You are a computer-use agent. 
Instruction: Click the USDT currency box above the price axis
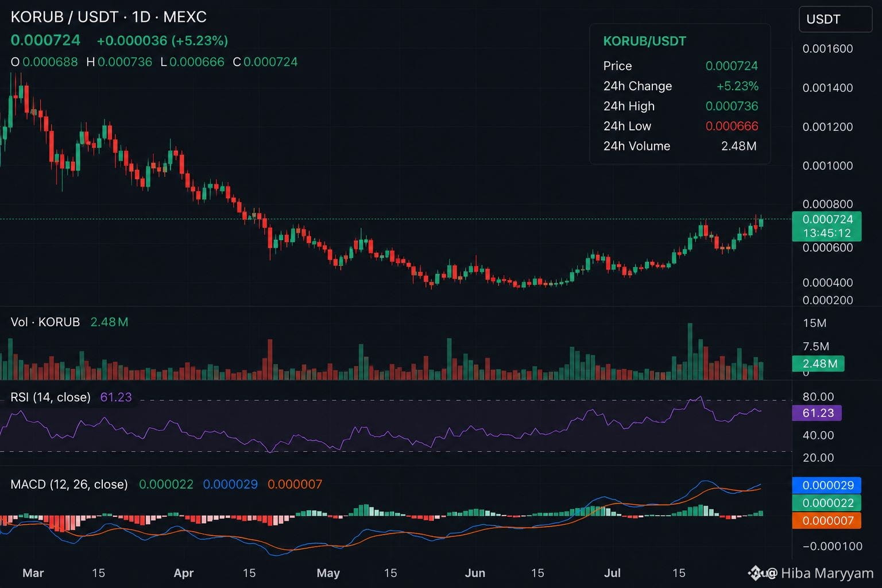[835, 19]
